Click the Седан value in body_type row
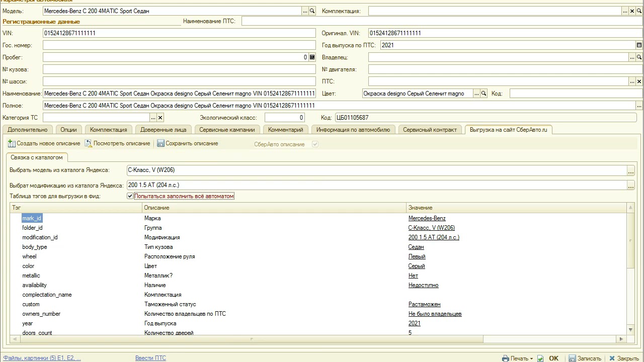Screen dimensions: 644x362 click(416, 247)
